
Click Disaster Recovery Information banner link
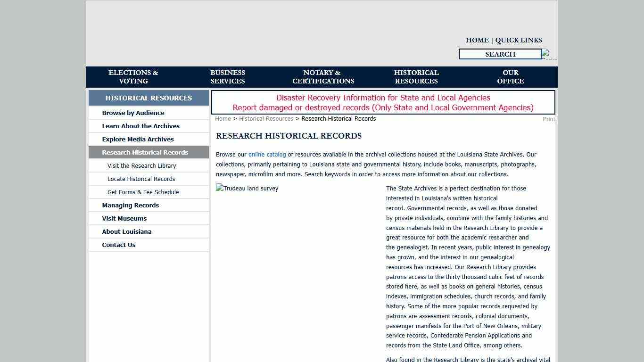(383, 98)
